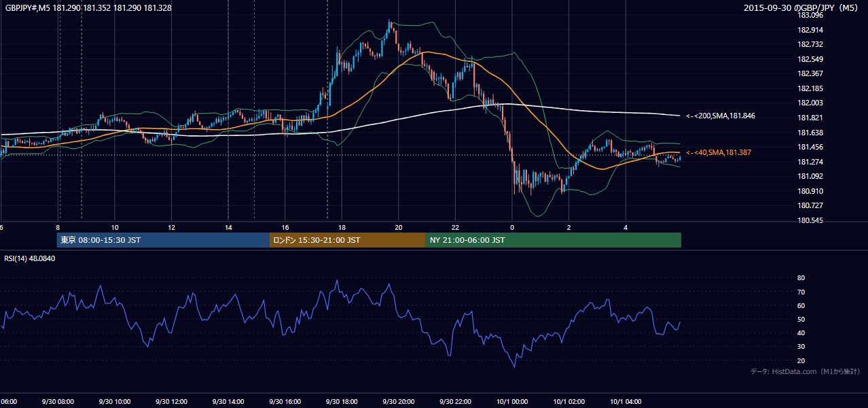Click price level 180.727 on the axis

tap(810, 205)
